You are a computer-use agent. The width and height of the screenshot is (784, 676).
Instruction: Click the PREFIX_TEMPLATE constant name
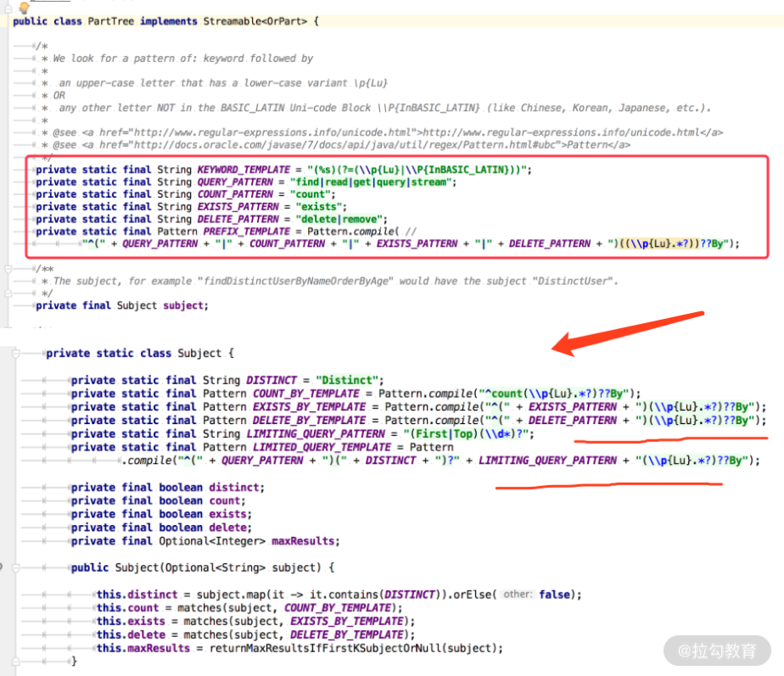247,232
